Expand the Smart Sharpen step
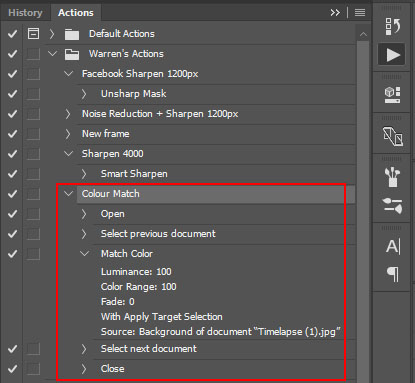The image size is (415, 383). [84, 174]
